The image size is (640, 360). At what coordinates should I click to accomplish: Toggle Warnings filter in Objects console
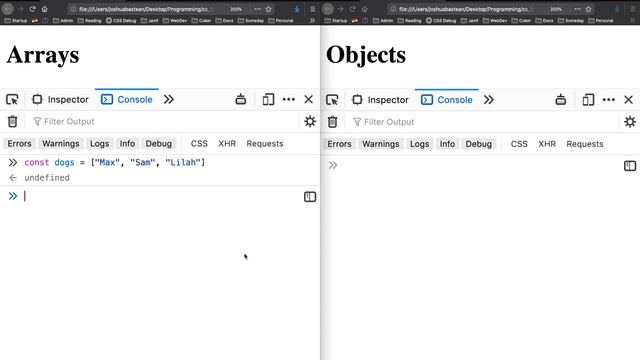coord(381,144)
